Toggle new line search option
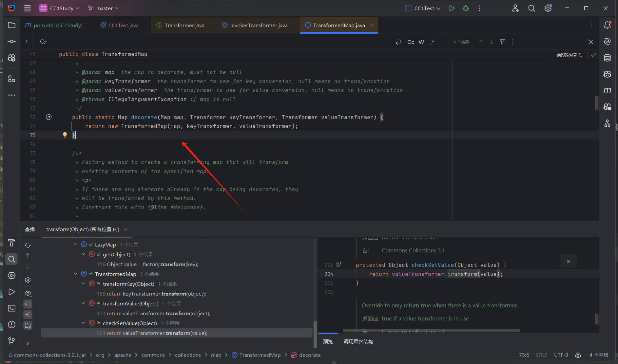This screenshot has height=364, width=618. click(x=398, y=42)
